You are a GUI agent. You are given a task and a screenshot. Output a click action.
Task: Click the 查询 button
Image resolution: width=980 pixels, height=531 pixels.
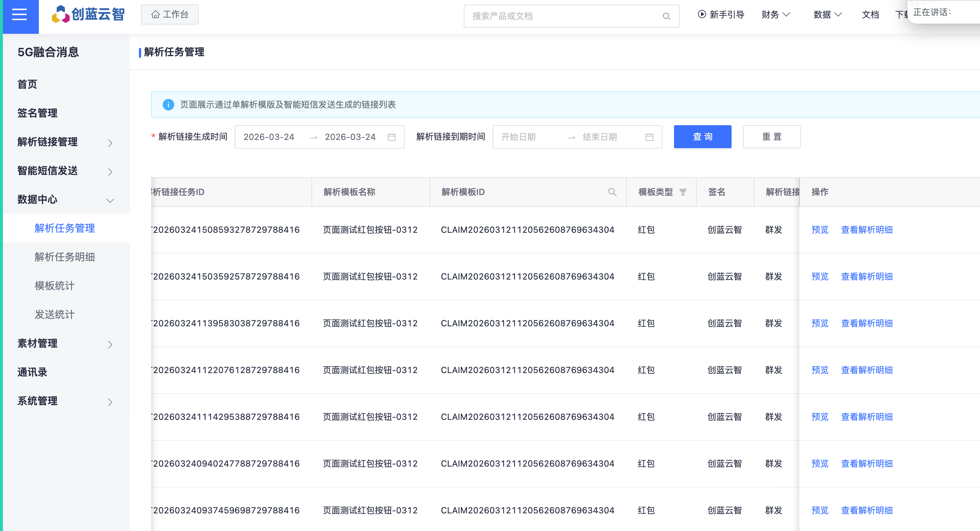coord(702,137)
